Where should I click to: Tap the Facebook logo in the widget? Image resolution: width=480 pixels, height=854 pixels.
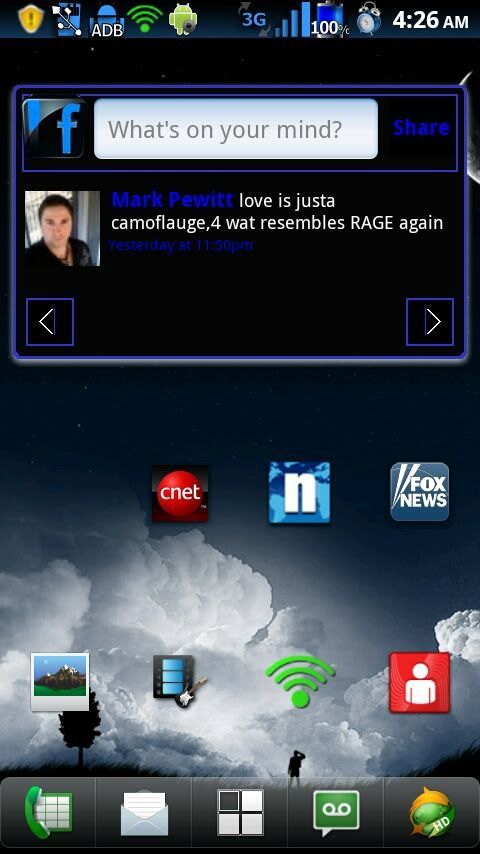pos(53,128)
